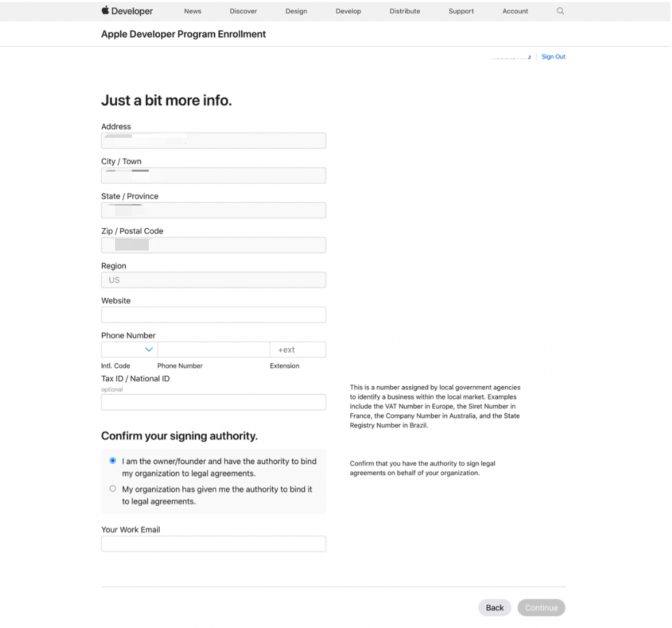
Task: Click the 'Just a bit more info.' heading
Action: coord(166,100)
